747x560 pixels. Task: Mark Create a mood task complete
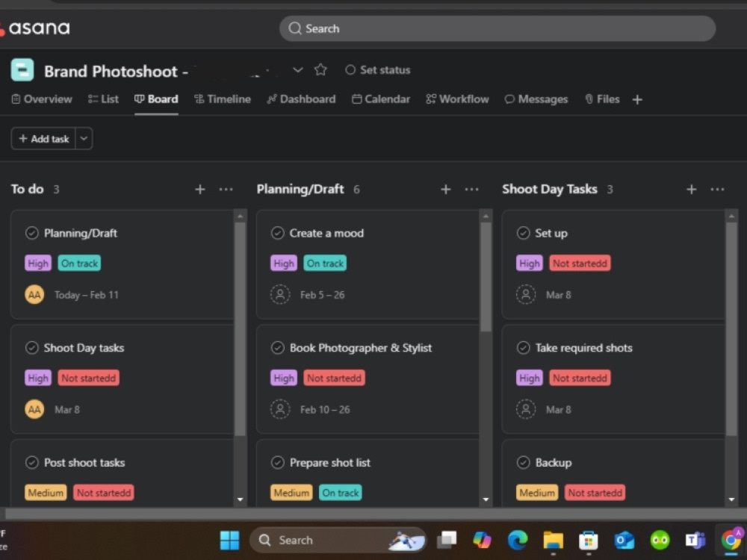click(x=278, y=233)
